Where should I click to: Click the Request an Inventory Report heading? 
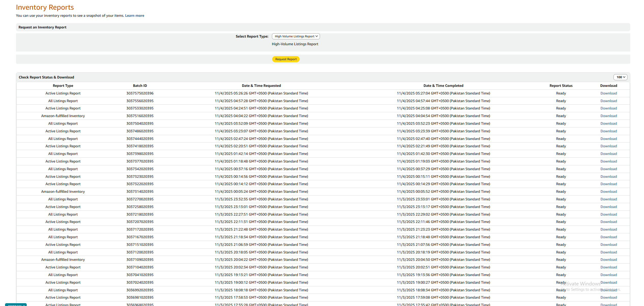42,27
